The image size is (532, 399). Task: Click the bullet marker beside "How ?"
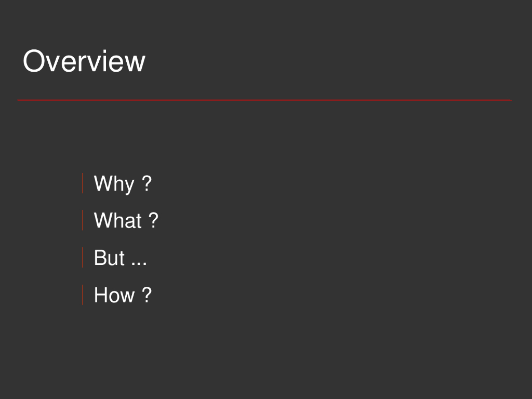[83, 295]
